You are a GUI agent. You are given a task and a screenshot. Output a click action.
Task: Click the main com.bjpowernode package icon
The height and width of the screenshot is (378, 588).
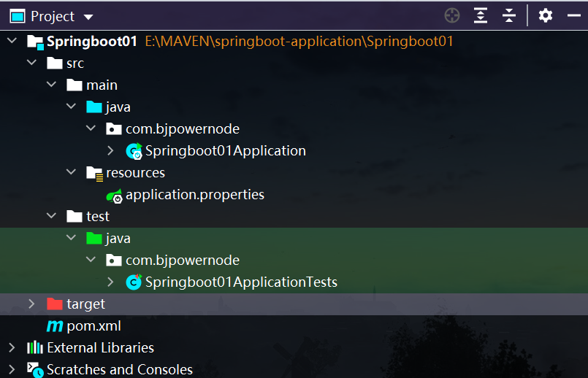pos(114,129)
